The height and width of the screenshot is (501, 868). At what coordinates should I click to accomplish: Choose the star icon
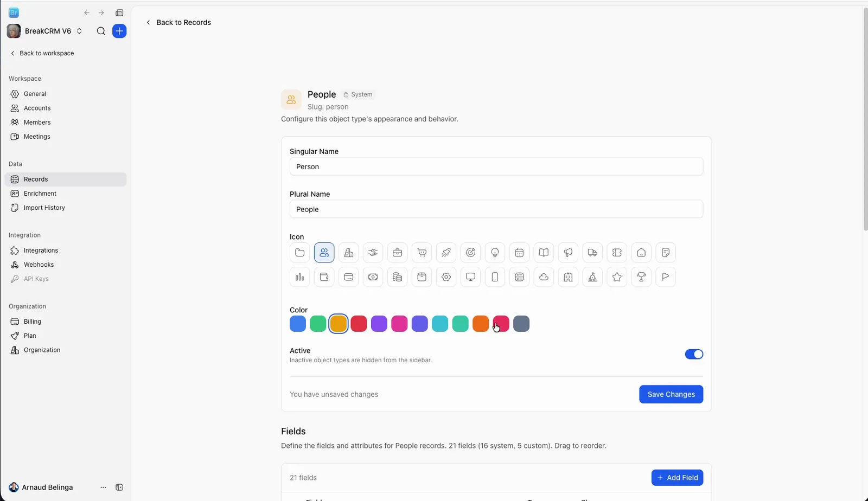[617, 277]
